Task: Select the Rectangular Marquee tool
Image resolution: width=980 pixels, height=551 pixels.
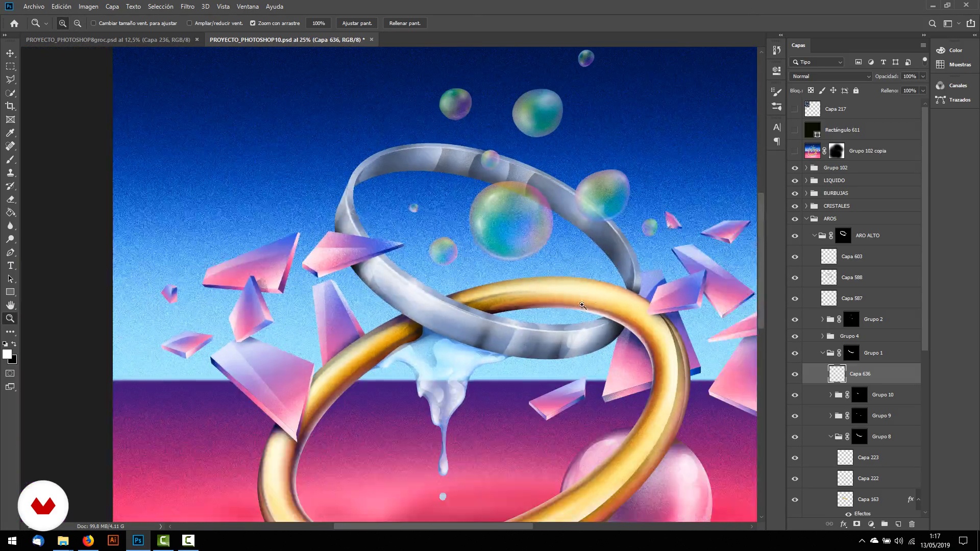Action: click(x=10, y=66)
